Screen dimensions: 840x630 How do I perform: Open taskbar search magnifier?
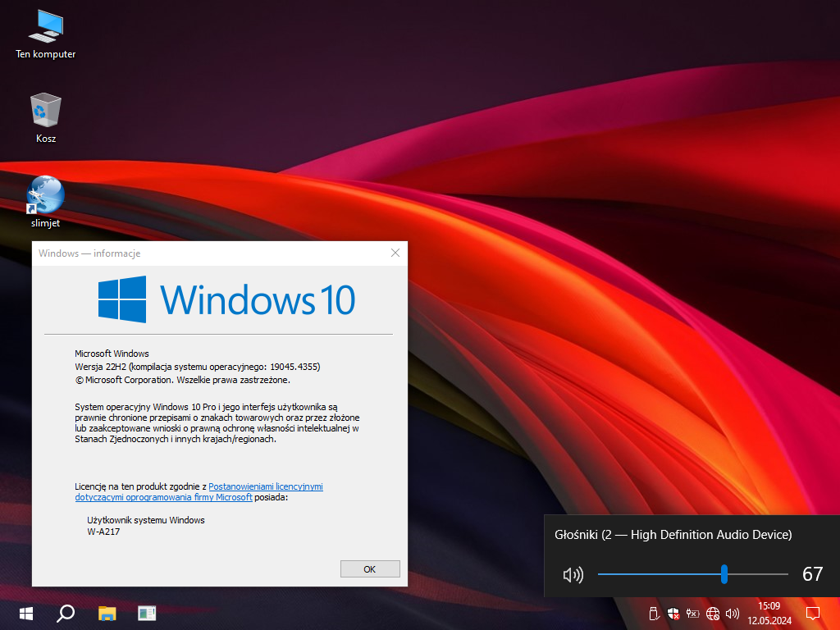pos(66,613)
